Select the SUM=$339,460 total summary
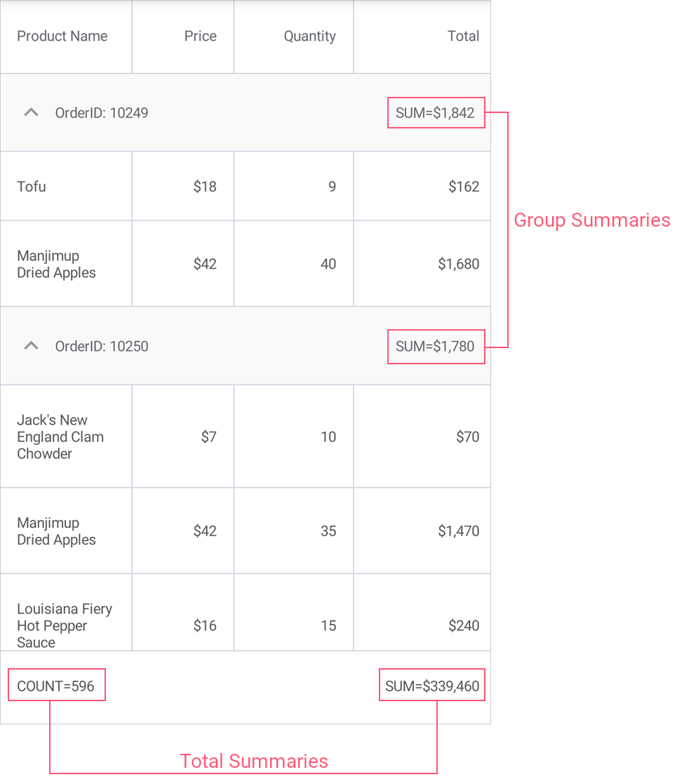The width and height of the screenshot is (677, 784). [x=432, y=686]
